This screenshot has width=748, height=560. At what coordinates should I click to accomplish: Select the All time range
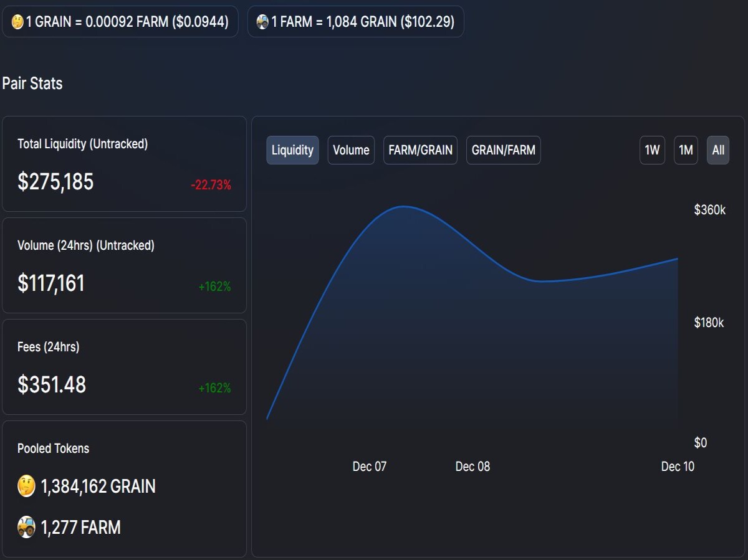[718, 150]
